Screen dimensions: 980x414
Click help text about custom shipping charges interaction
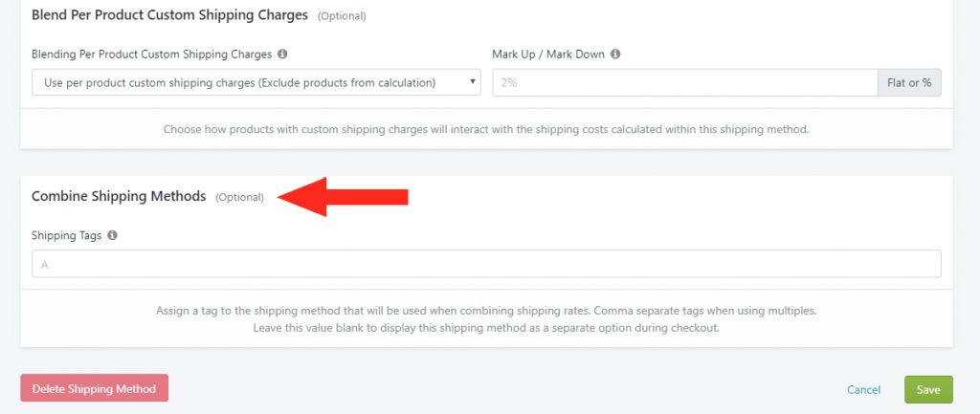(486, 130)
